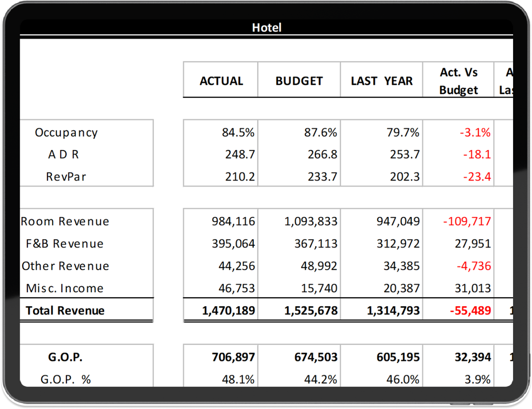The image size is (532, 409).
Task: Select the Other Revenue row label
Action: (x=65, y=266)
